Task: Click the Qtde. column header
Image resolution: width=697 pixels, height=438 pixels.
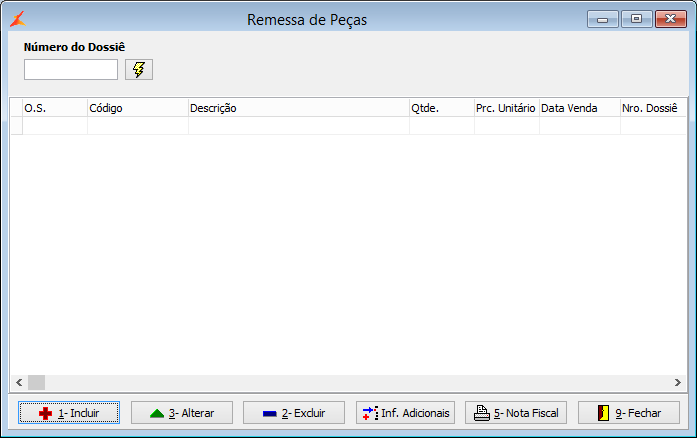Action: 442,108
